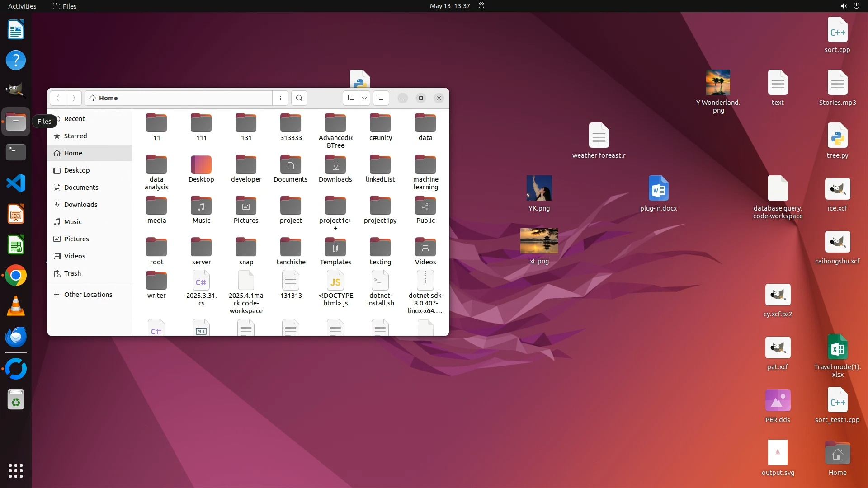868x488 pixels.
Task: Launch Visual Studio Code from dock
Action: (x=16, y=183)
